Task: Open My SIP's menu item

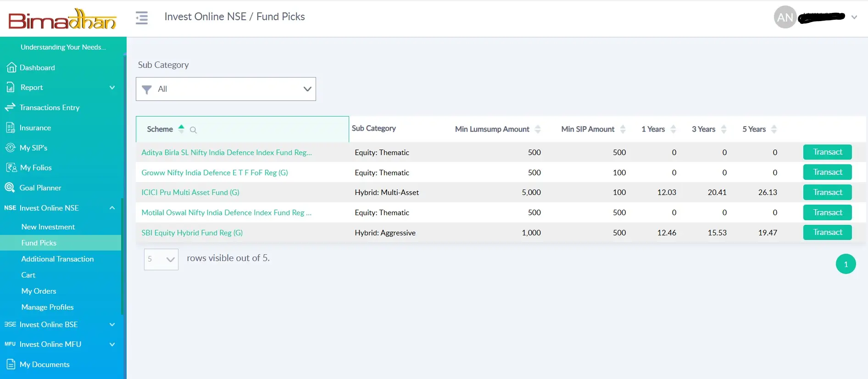Action: pyautogui.click(x=33, y=148)
